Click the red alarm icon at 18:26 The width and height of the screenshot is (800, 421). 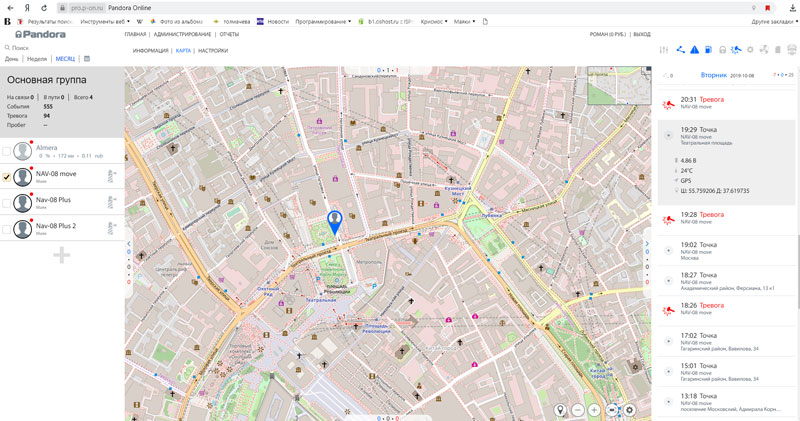point(668,311)
